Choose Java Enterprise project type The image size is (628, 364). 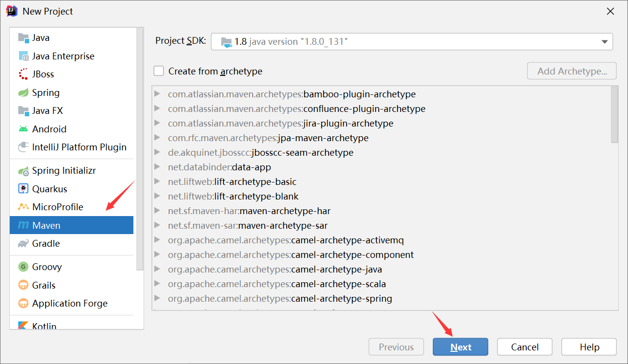(x=72, y=56)
